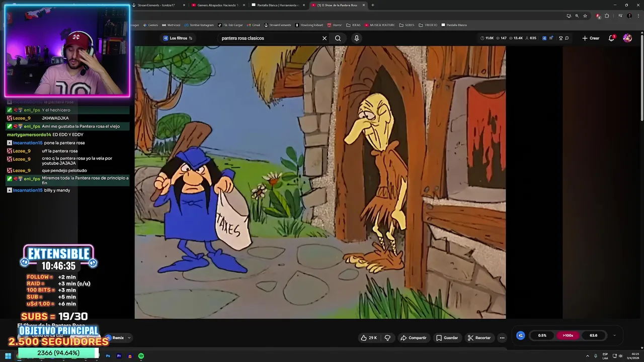This screenshot has height=362, width=644.
Task: Click the Recortar clip button
Action: coord(479,338)
